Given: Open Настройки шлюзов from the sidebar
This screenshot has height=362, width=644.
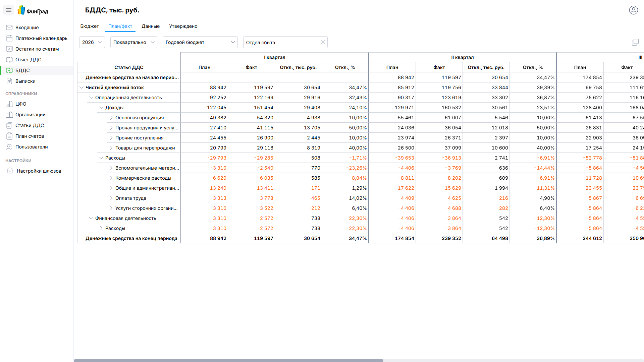Looking at the screenshot, I should [39, 171].
